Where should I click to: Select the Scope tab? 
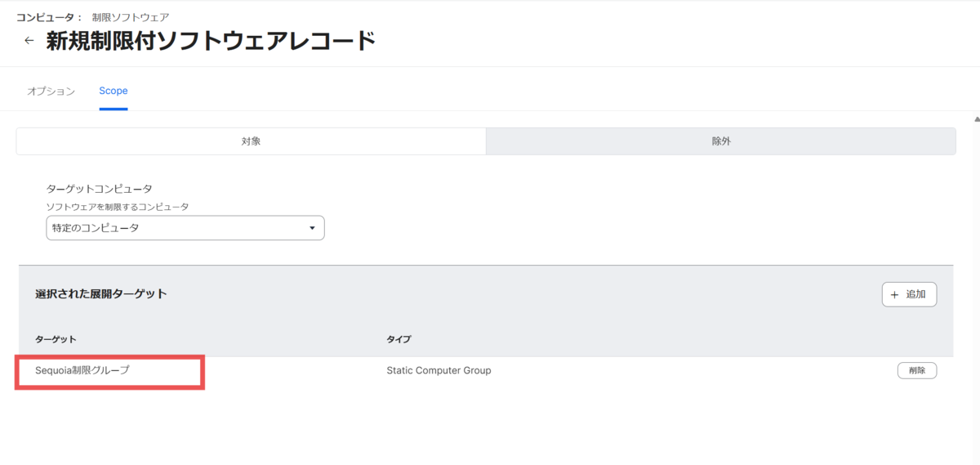click(114, 91)
